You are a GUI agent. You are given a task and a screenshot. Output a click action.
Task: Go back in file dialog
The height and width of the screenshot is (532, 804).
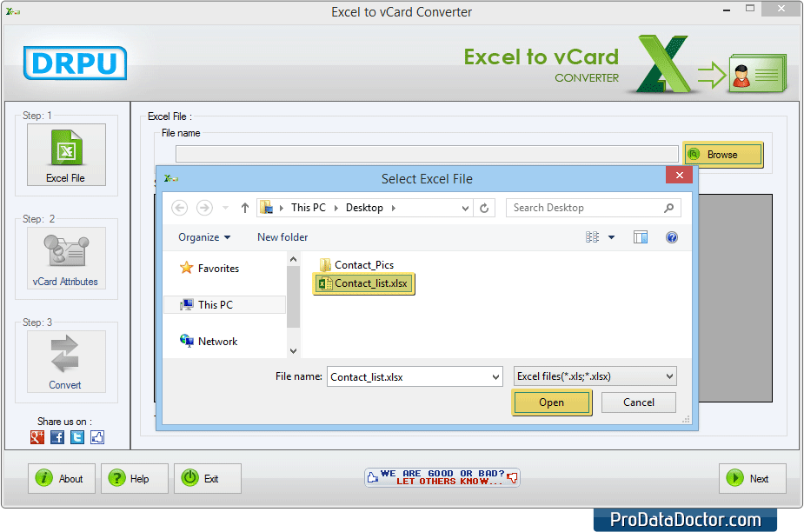[x=179, y=208]
